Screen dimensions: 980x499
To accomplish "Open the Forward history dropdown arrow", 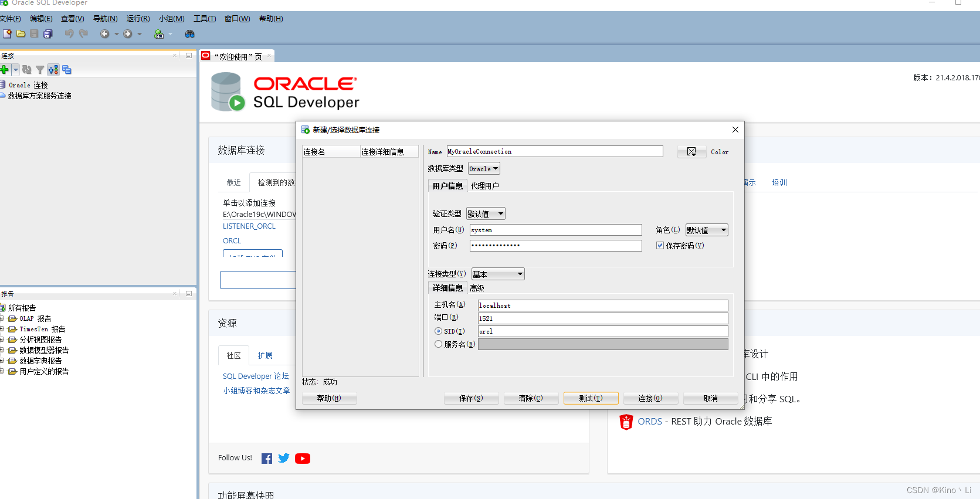I will coord(140,34).
